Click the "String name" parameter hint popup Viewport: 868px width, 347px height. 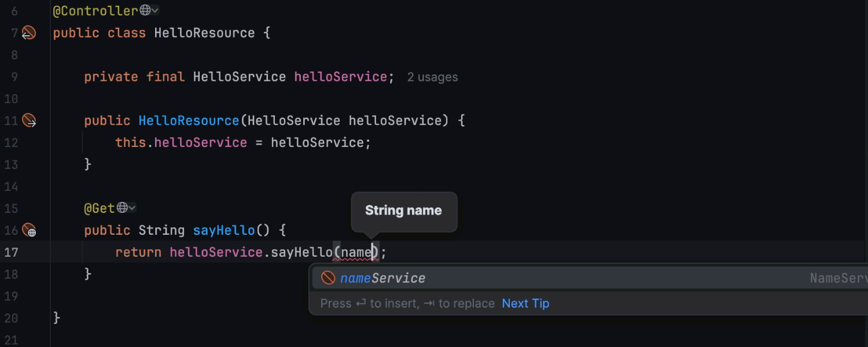pyautogui.click(x=403, y=211)
